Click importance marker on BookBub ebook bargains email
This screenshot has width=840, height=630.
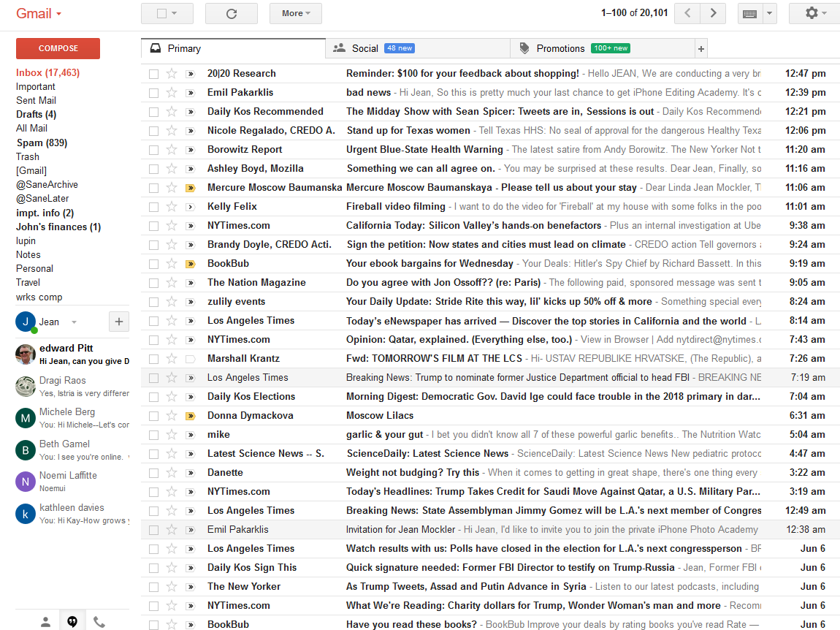tap(190, 264)
